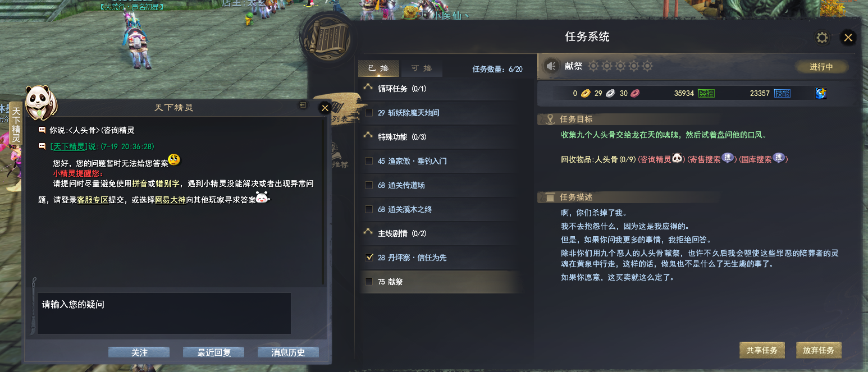The height and width of the screenshot is (372, 868).
Task: Switch to the 可接 tab
Action: click(421, 68)
